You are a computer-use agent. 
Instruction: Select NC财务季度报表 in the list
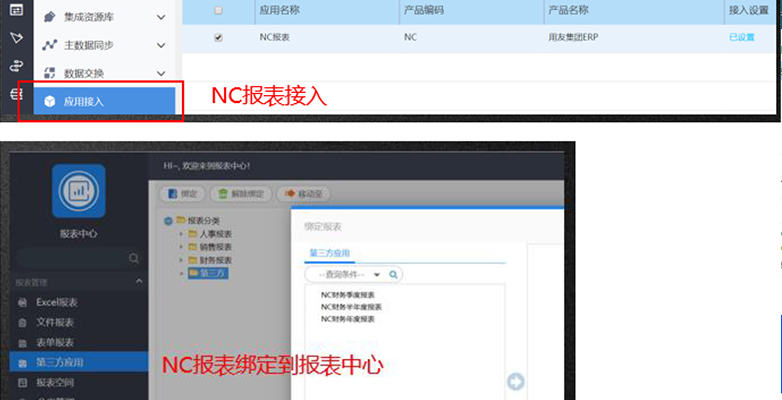coord(348,295)
